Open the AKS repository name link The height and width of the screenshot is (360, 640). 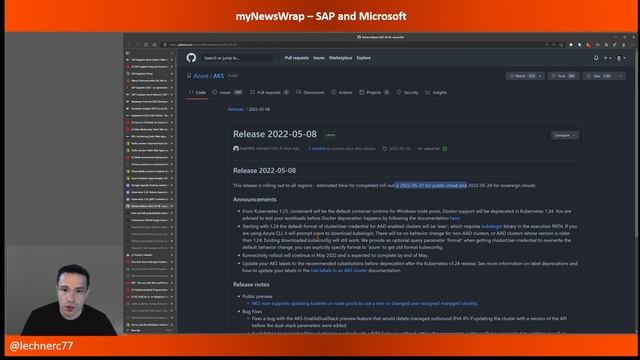click(x=218, y=76)
